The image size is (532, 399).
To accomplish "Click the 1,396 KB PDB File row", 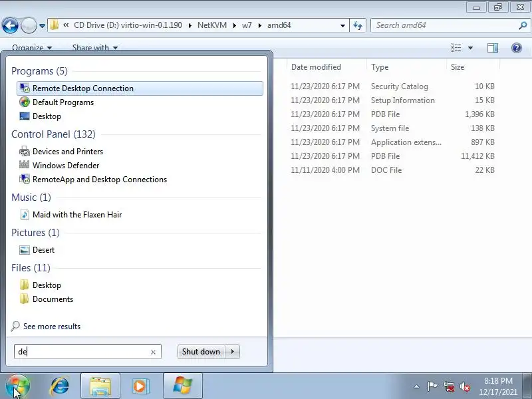I will point(392,114).
